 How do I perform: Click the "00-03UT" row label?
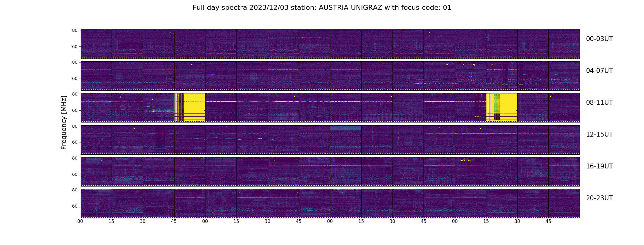[x=599, y=39]
